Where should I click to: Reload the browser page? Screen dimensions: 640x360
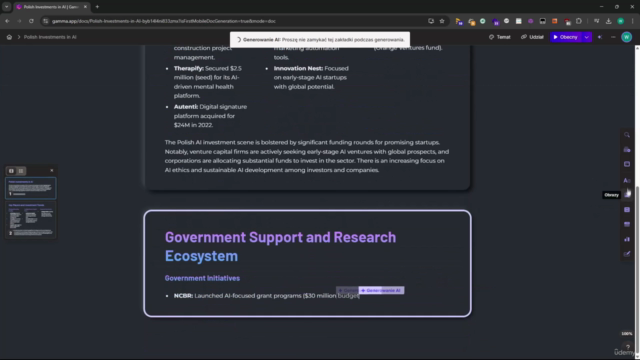[x=31, y=21]
